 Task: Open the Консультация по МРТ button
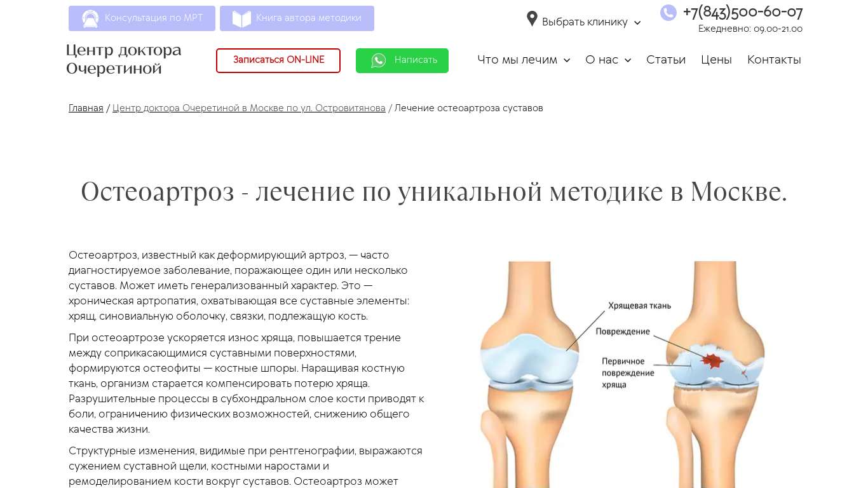[x=142, y=18]
